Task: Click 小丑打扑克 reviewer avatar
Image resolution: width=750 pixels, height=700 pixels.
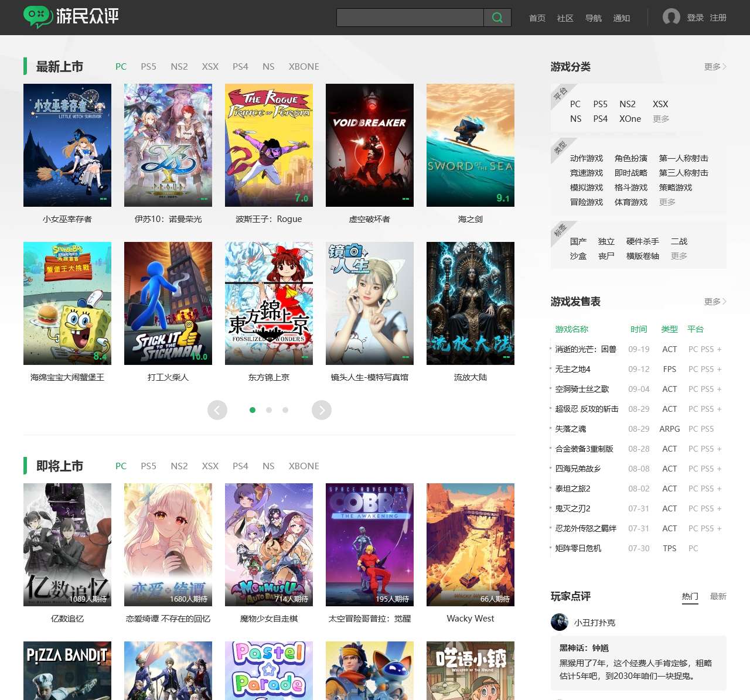Action: (560, 622)
